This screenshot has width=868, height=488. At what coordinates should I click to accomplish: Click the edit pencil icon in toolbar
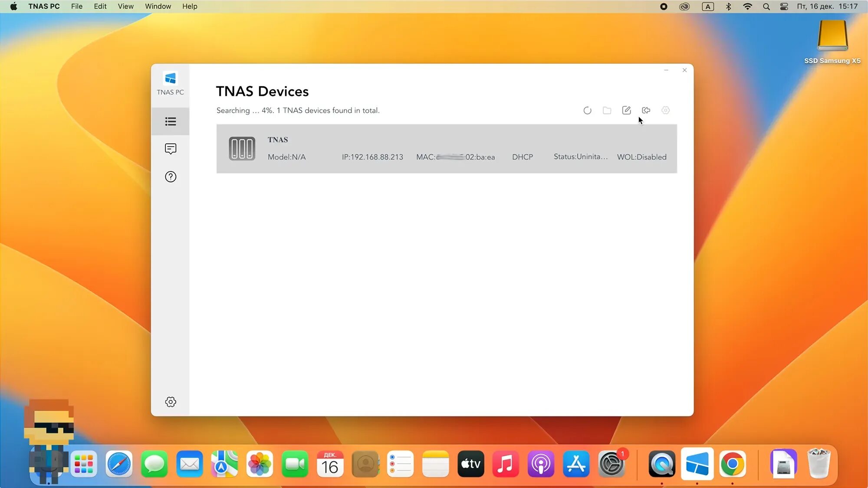click(626, 110)
